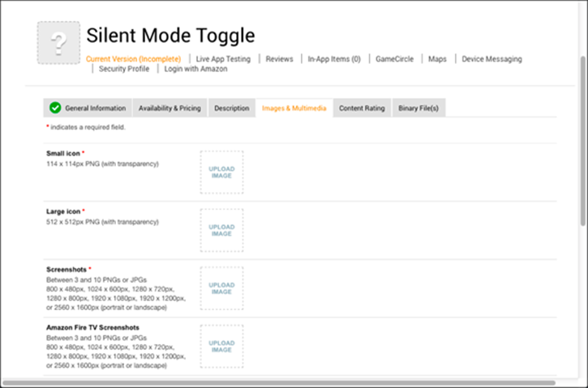Click the Small icon label
The height and width of the screenshot is (388, 588).
pos(63,153)
